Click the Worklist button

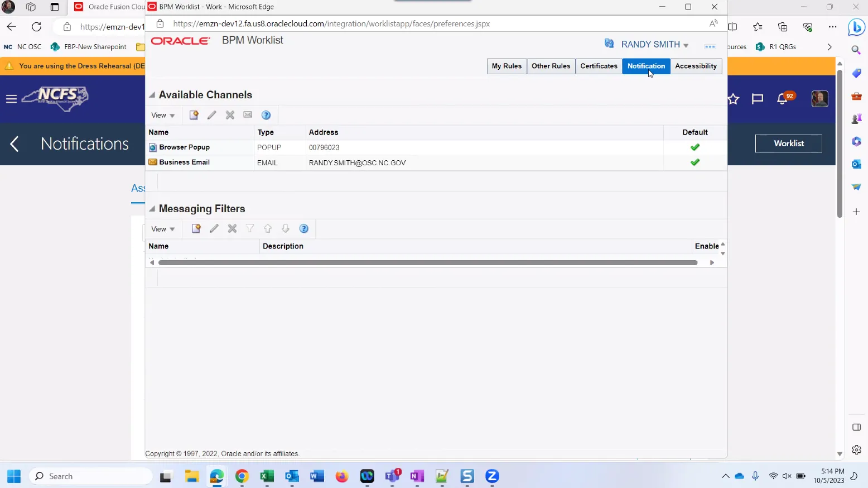point(788,143)
